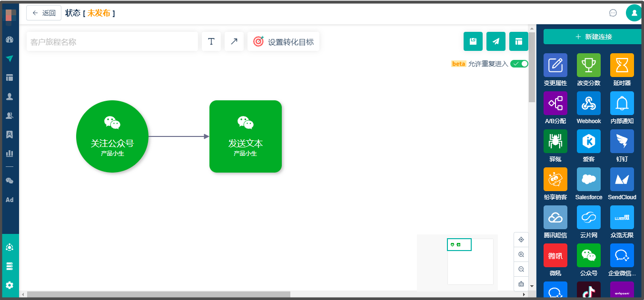Click the 新建连接 button
This screenshot has height=300, width=644.
tap(593, 37)
